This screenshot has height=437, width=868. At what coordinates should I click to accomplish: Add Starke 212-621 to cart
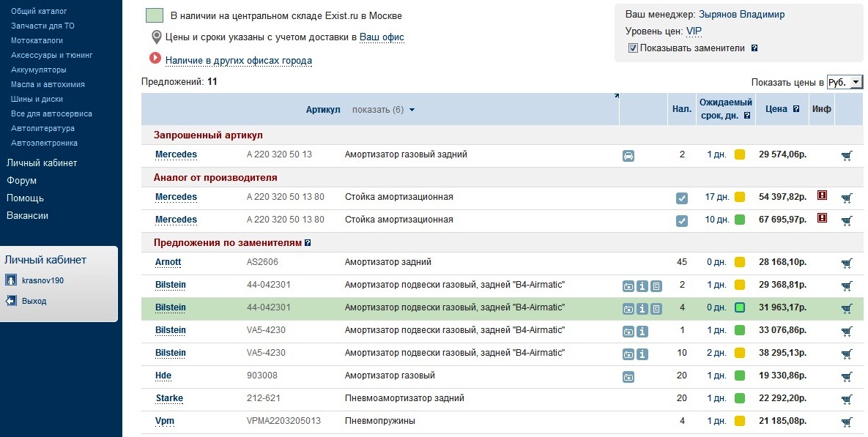pos(847,400)
